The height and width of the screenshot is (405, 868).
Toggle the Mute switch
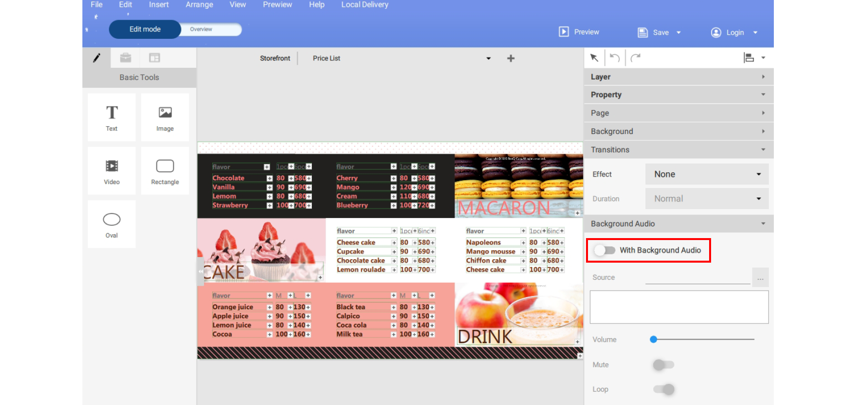[x=664, y=365]
